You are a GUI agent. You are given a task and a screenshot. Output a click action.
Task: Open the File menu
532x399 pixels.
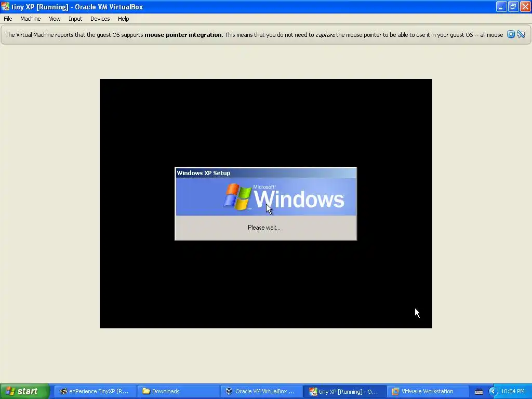tap(8, 19)
